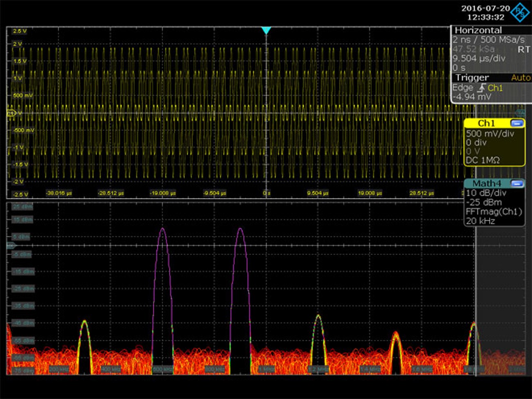532x399 pixels.
Task: Click the -4.94 mV trigger level value
Action: click(471, 97)
